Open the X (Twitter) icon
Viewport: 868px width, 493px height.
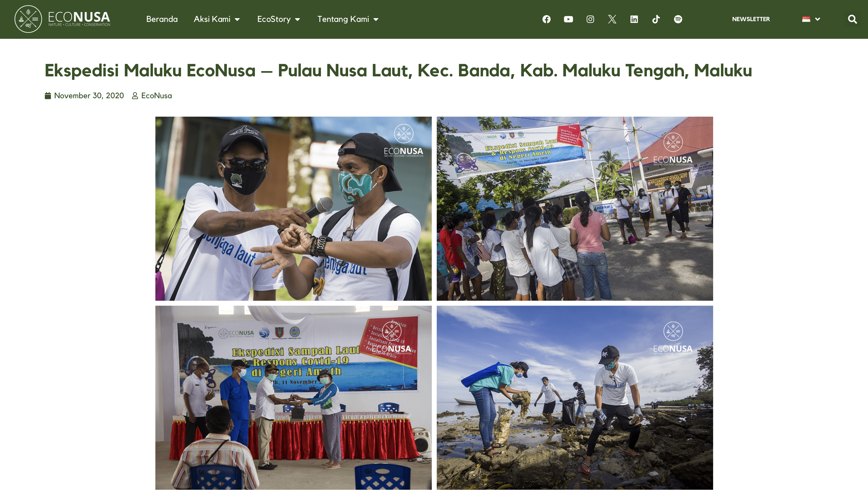(612, 19)
